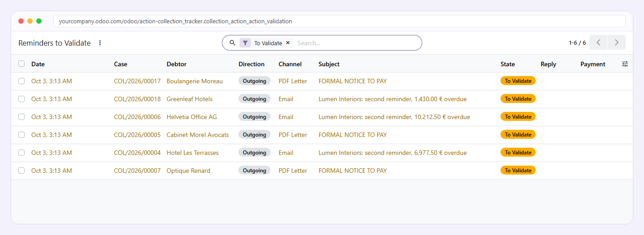Go to the next page of records
The image size is (644, 235).
(x=617, y=43)
